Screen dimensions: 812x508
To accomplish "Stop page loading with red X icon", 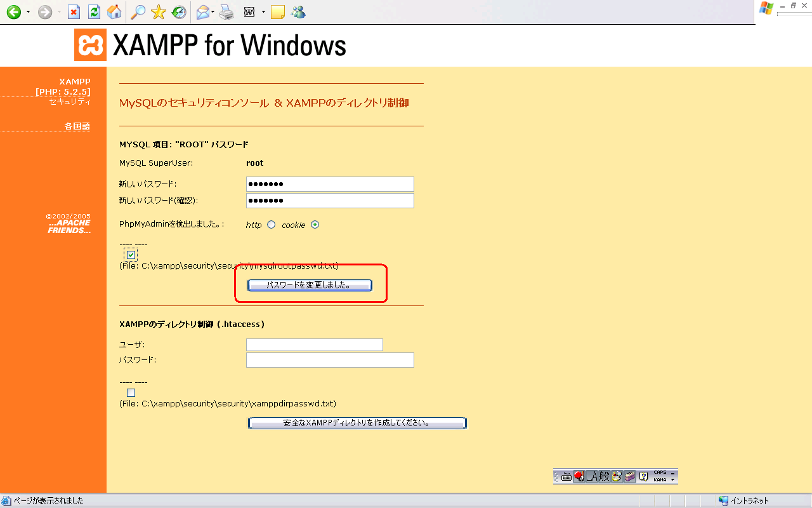I will click(74, 11).
